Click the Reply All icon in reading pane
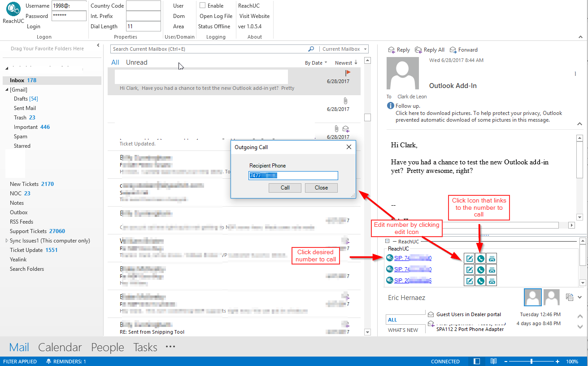Viewport: 588px width, 366px height. [x=418, y=50]
